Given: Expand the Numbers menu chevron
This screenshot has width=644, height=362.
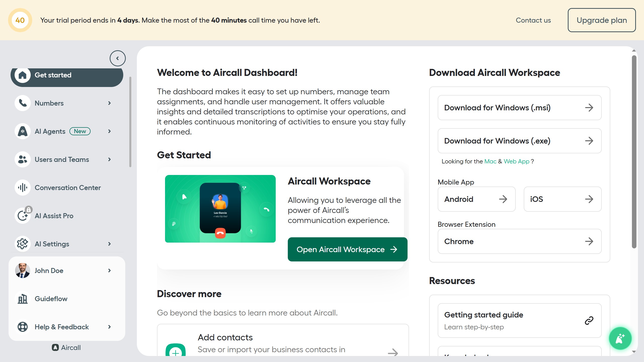Looking at the screenshot, I should point(109,103).
